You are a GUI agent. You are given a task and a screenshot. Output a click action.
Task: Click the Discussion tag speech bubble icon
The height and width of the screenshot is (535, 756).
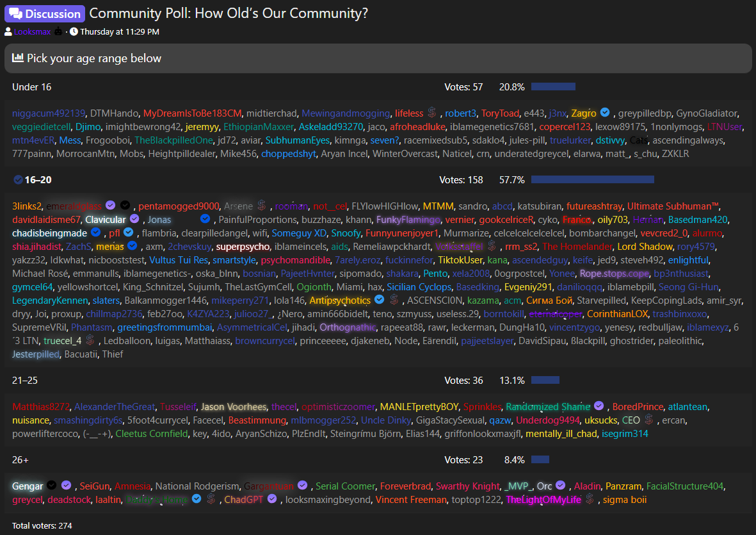[x=16, y=14]
